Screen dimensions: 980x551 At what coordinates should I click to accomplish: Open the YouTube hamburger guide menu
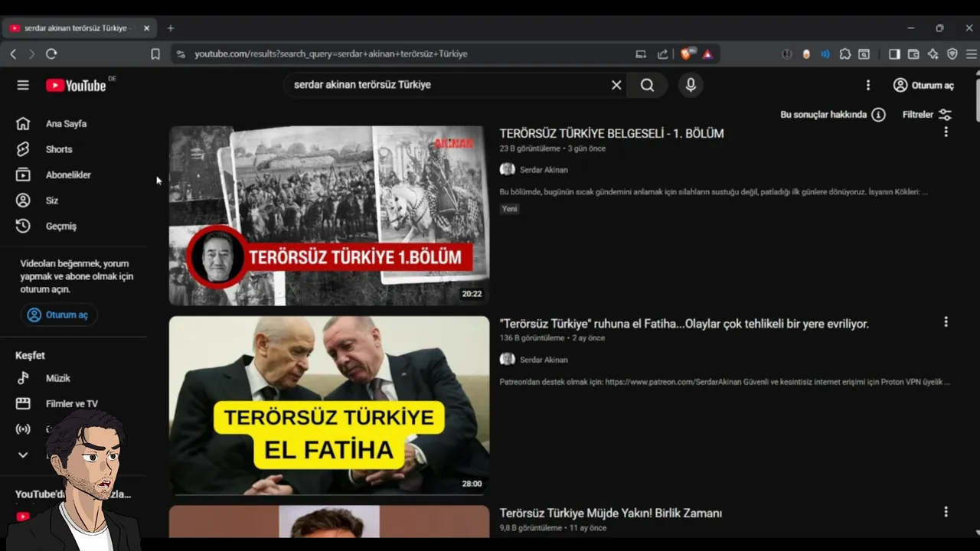tap(23, 85)
